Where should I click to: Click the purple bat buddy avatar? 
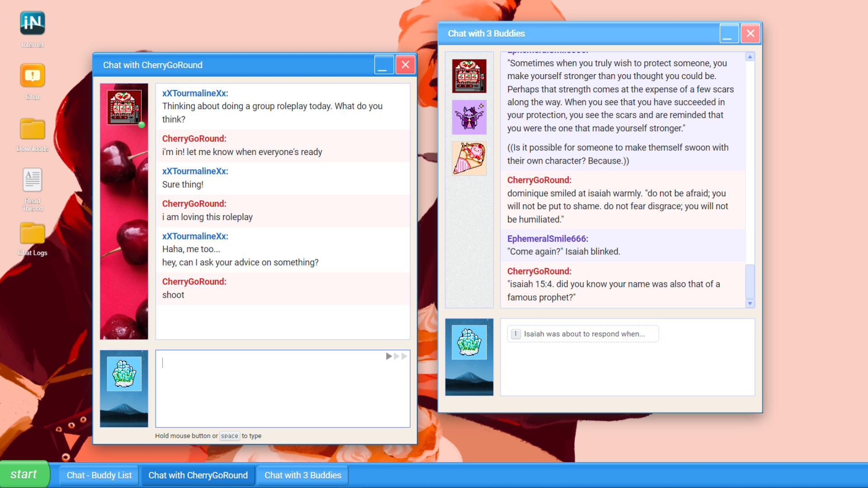(469, 117)
